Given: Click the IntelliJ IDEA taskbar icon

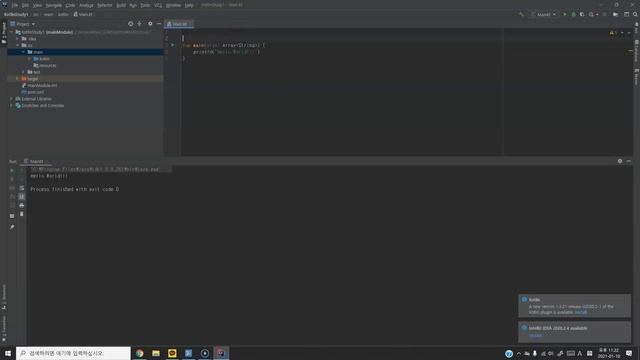Looking at the screenshot, I should point(221,353).
